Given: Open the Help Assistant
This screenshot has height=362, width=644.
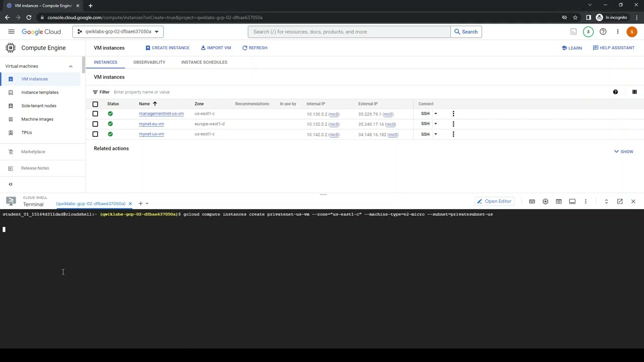Looking at the screenshot, I should click(x=613, y=48).
